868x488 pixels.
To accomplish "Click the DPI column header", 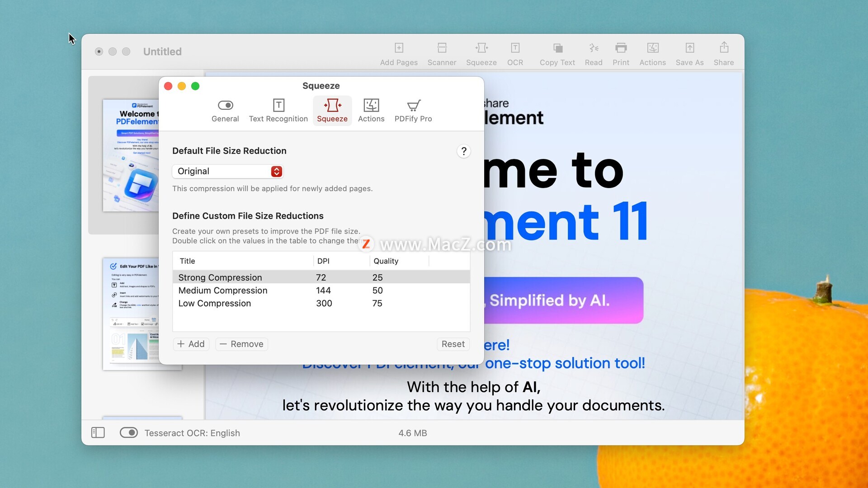I will click(342, 261).
